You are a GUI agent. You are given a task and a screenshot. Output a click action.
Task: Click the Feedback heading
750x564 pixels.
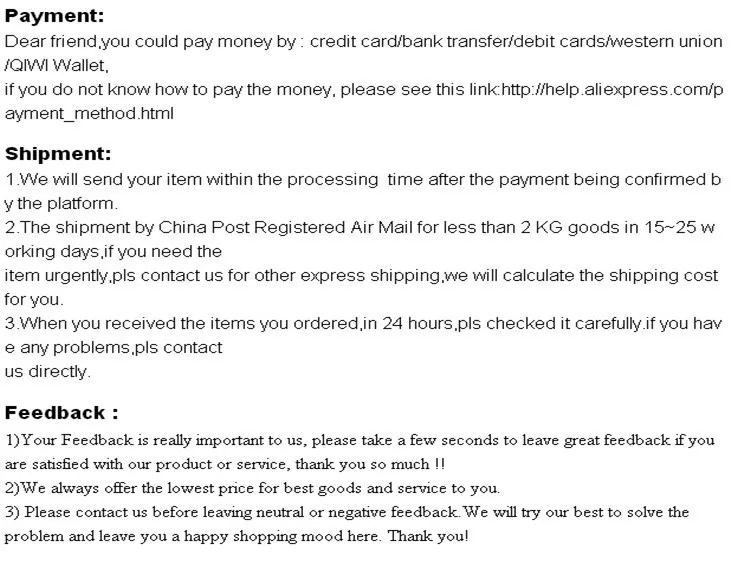point(61,413)
